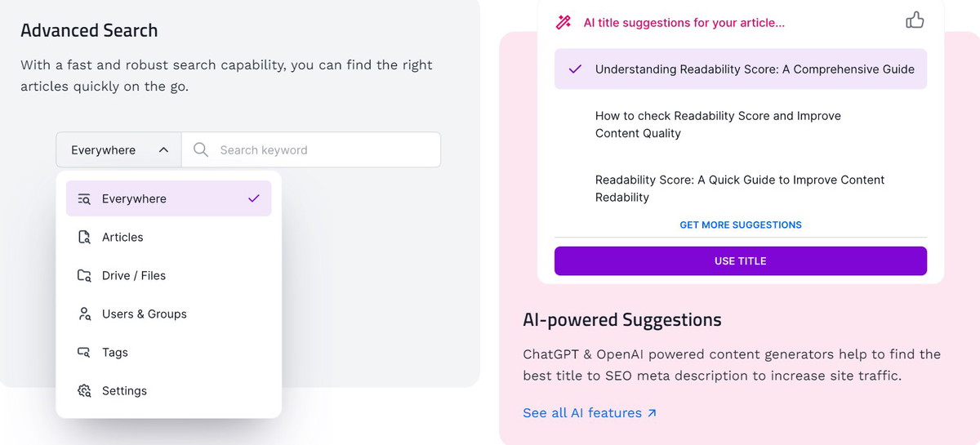Click the AI magic wand icon
This screenshot has width=980, height=445.
click(x=563, y=22)
